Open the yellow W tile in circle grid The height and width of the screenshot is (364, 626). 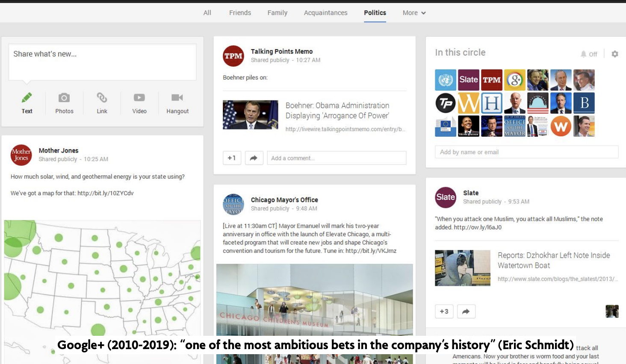[x=469, y=103]
